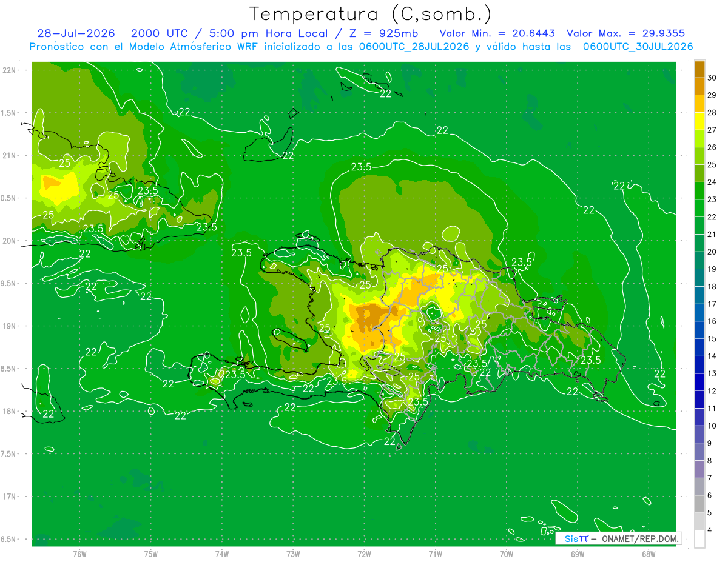The height and width of the screenshot is (562, 728).
Task: Click the '28' label on the color scale
Action: pos(712,113)
